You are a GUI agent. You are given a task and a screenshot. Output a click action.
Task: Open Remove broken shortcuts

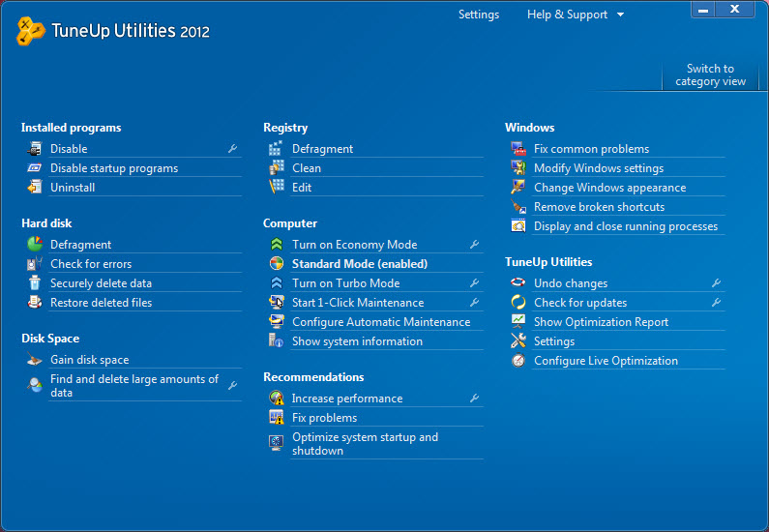pos(600,207)
